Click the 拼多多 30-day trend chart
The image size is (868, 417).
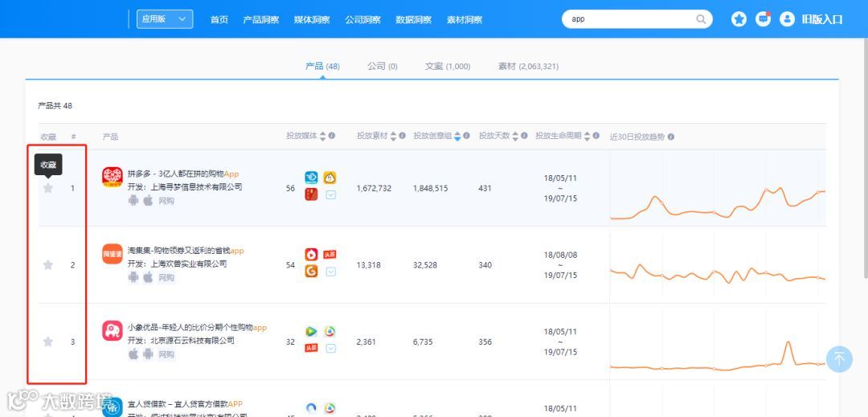[x=718, y=188]
